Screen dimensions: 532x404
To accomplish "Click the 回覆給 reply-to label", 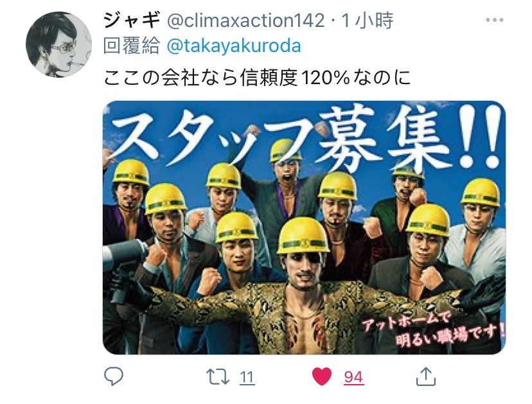I will point(131,46).
